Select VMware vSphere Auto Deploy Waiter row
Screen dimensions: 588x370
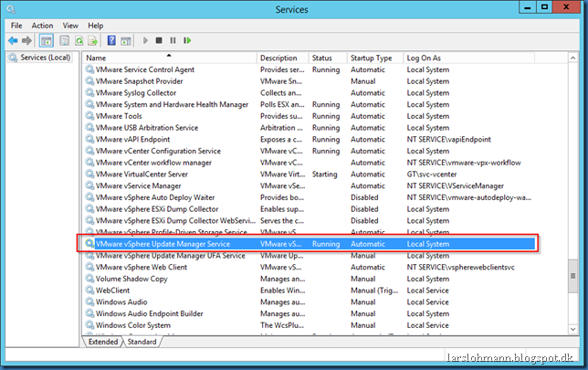point(310,197)
